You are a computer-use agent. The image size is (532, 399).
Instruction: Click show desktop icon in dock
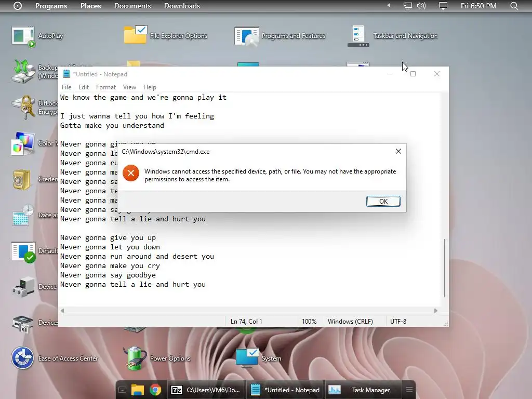[123, 390]
